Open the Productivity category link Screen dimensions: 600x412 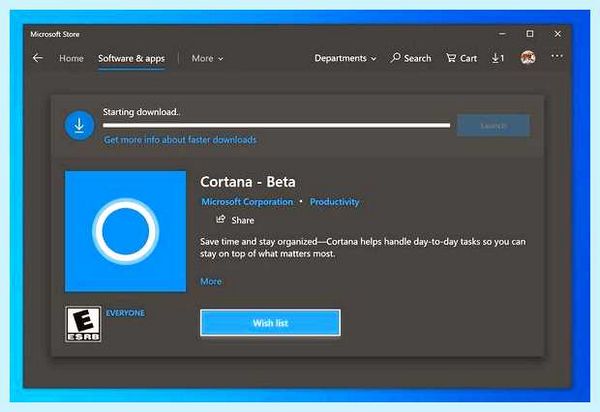click(x=334, y=202)
